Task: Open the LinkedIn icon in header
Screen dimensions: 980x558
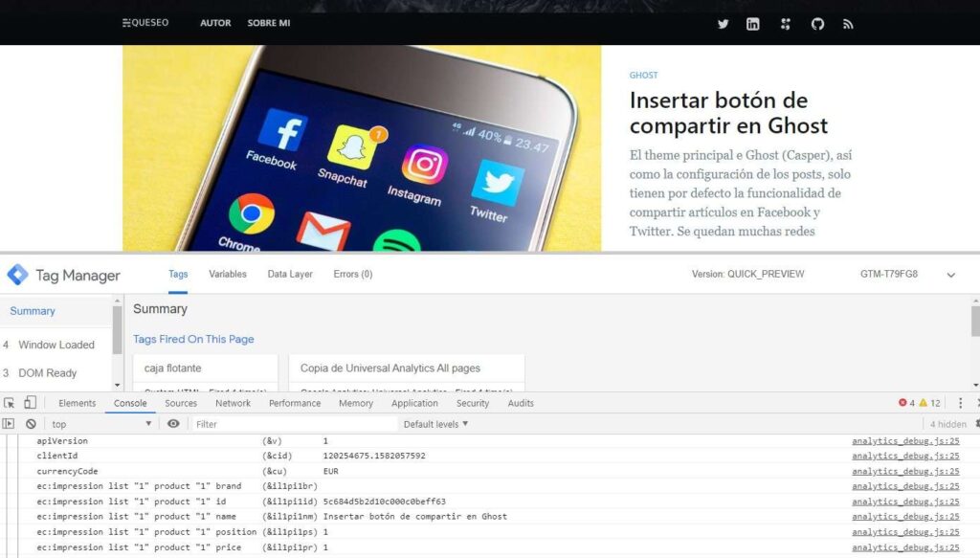Action: click(x=753, y=24)
